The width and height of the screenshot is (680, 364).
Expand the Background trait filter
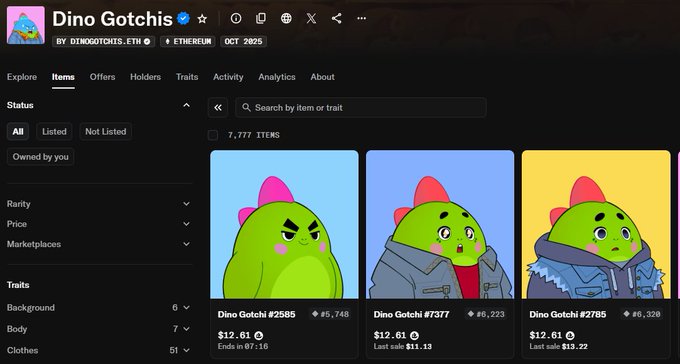tap(99, 307)
